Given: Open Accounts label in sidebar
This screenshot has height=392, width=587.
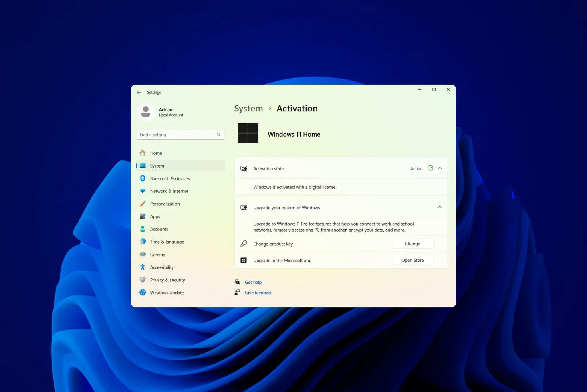Looking at the screenshot, I should pyautogui.click(x=159, y=229).
